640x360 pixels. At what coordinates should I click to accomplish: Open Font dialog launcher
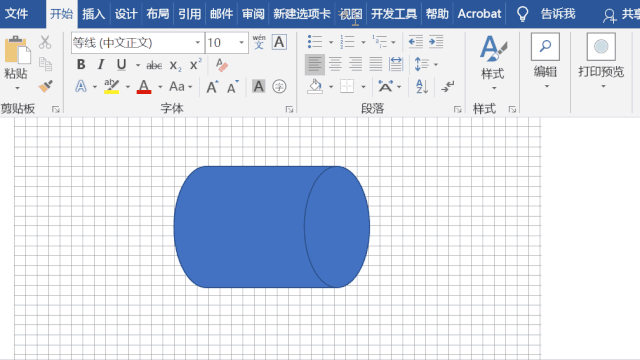coord(289,109)
